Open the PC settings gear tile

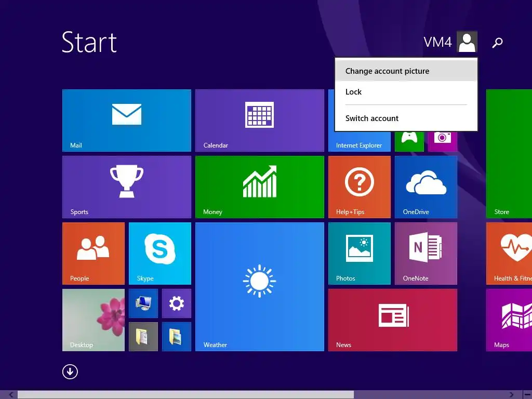[177, 303]
